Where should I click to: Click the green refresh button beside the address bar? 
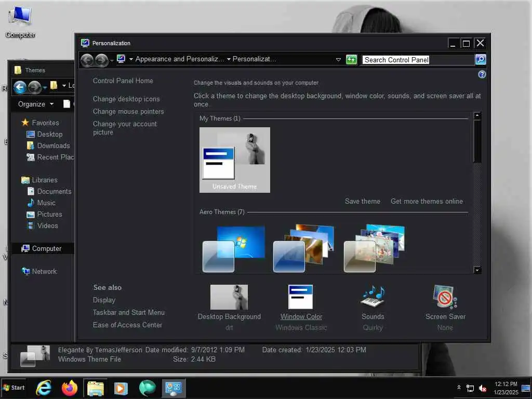coord(351,60)
